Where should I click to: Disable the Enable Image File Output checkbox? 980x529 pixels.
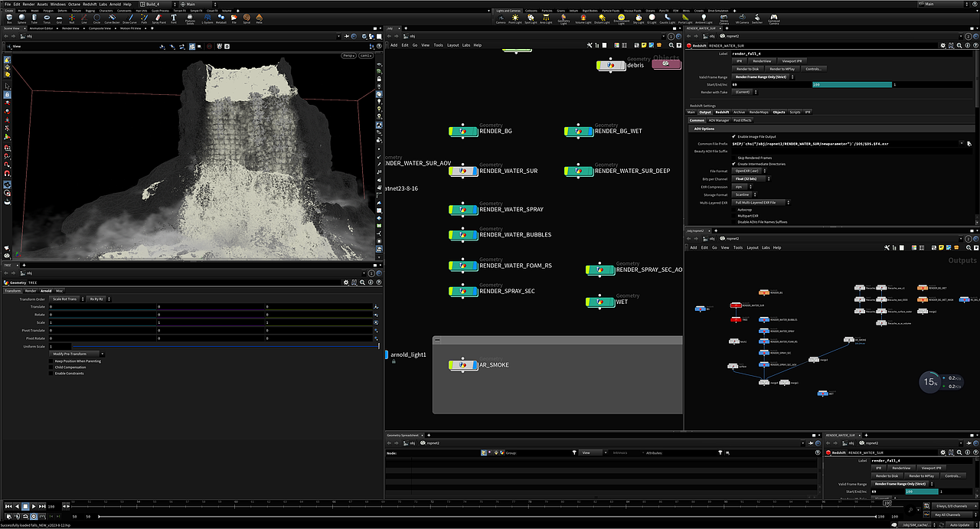pyautogui.click(x=733, y=136)
